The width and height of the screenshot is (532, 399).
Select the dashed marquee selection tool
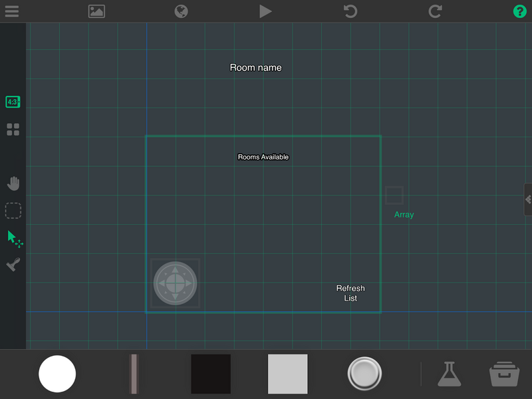[13, 210]
